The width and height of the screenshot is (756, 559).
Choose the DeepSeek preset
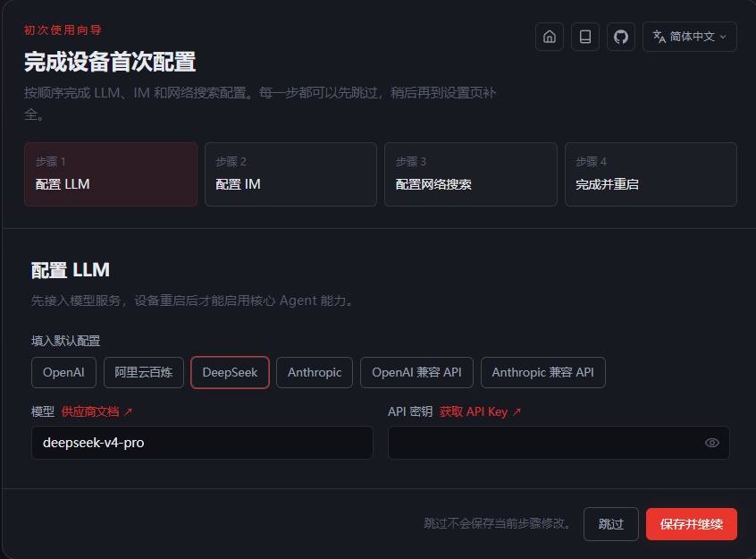(230, 372)
